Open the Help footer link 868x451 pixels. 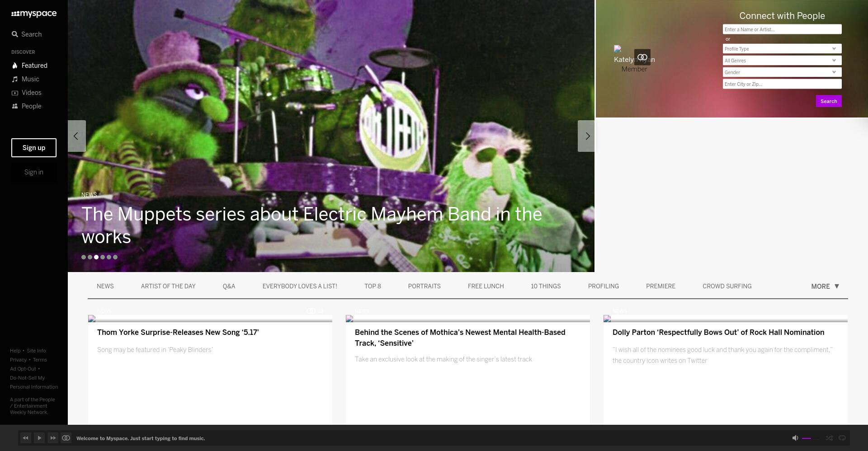click(15, 351)
